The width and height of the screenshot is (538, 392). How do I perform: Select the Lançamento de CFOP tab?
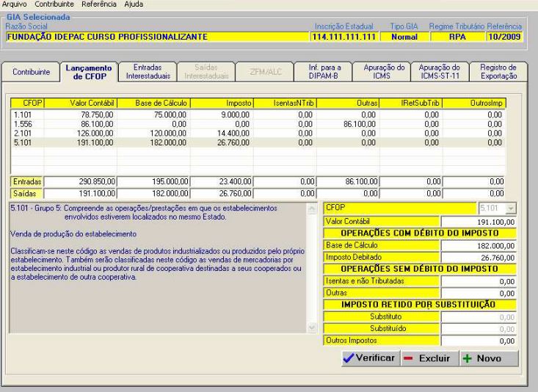pyautogui.click(x=89, y=72)
